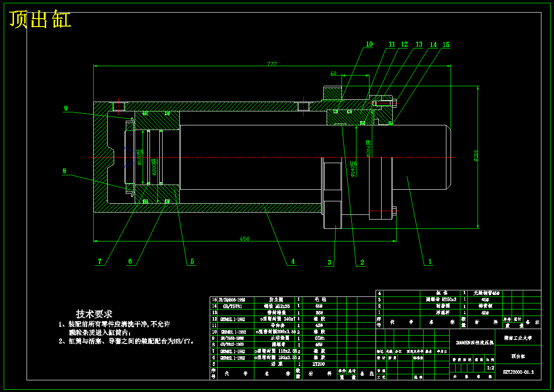Click part callout number 12 above drawing
554x392 pixels.
tap(404, 44)
